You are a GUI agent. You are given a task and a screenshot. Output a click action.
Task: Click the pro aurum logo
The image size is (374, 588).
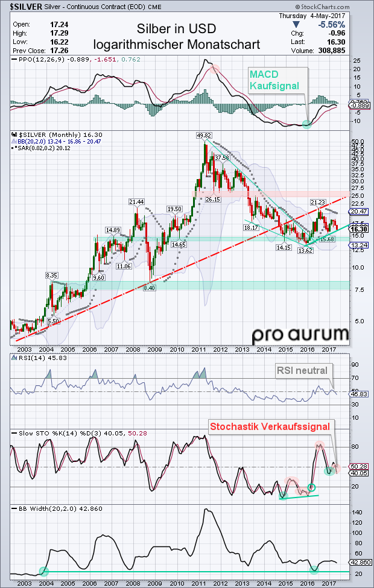coord(300,334)
